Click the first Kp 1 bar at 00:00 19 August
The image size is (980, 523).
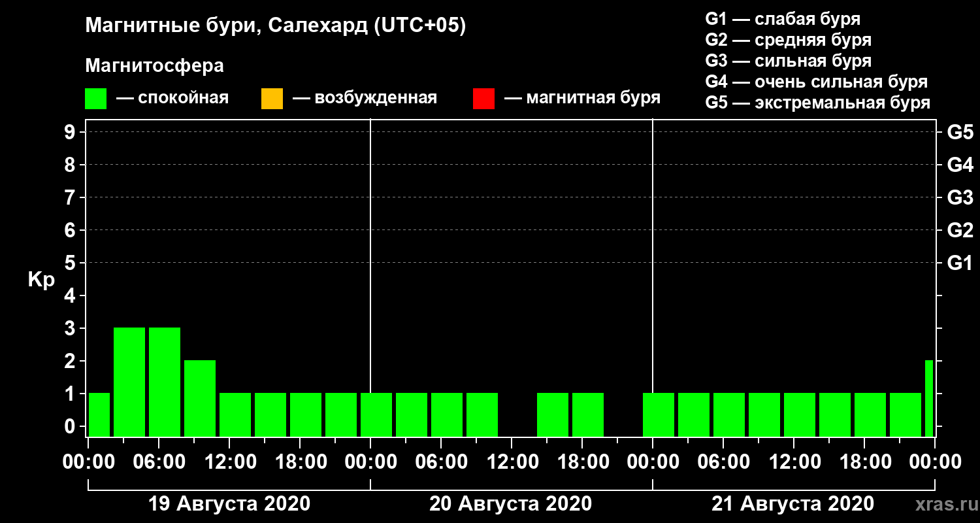coord(99,414)
